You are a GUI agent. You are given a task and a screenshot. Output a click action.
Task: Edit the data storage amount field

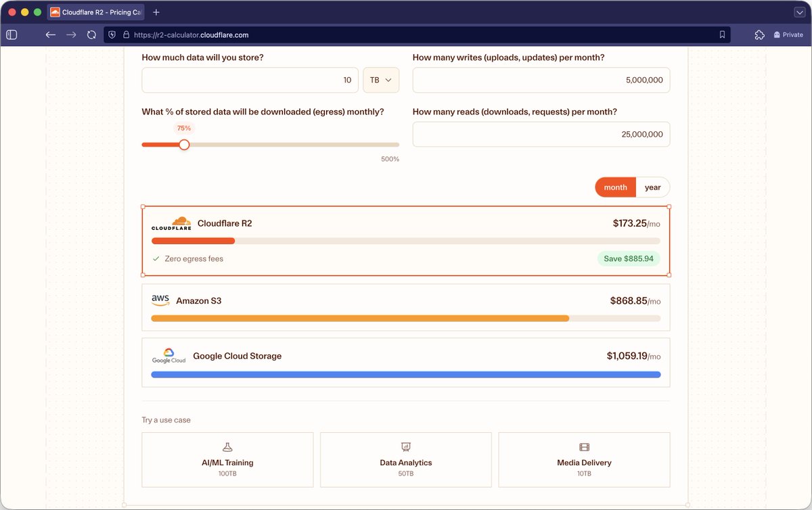pos(250,80)
